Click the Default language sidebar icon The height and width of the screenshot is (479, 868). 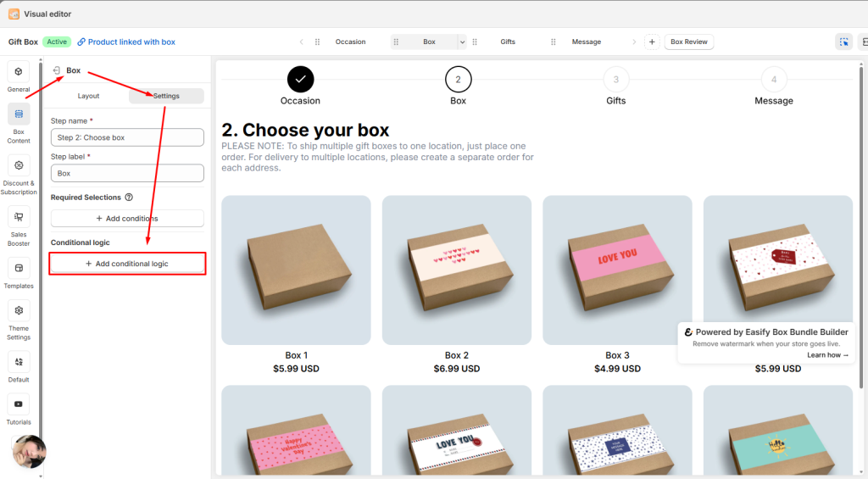pyautogui.click(x=19, y=362)
